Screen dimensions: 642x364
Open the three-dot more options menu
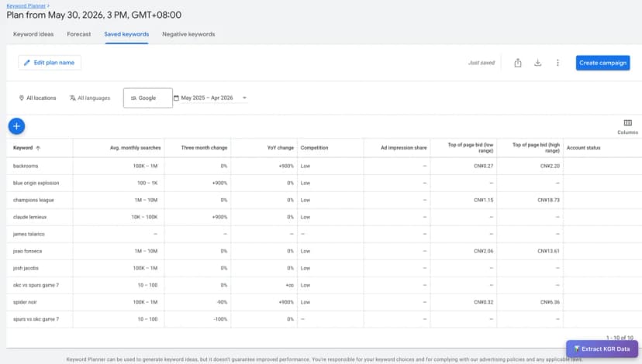(557, 63)
